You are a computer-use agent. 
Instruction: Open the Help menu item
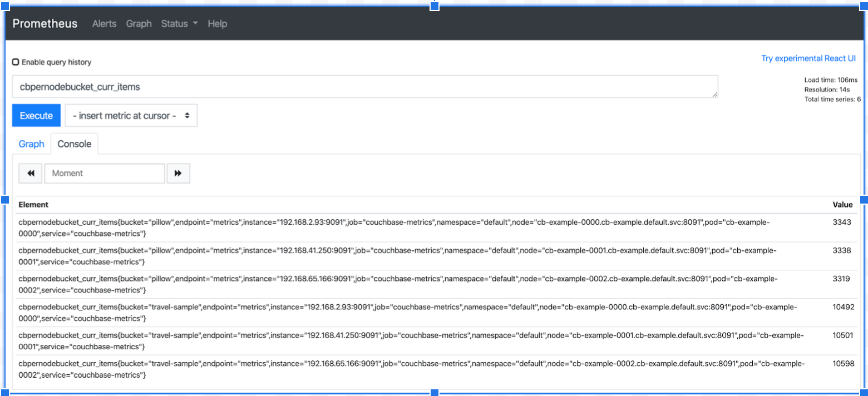217,23
